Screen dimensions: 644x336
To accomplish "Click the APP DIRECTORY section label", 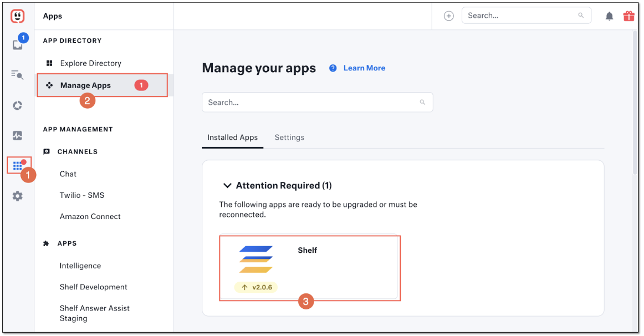I will [72, 40].
